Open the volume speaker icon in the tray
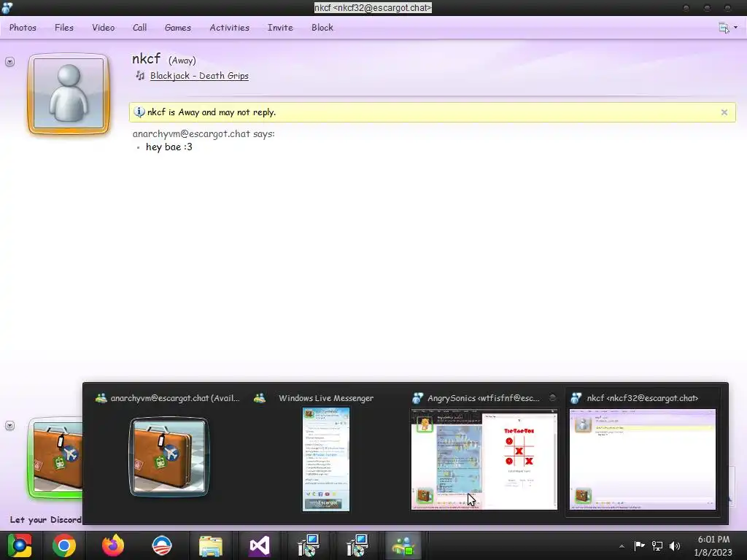The image size is (747, 560). point(675,545)
